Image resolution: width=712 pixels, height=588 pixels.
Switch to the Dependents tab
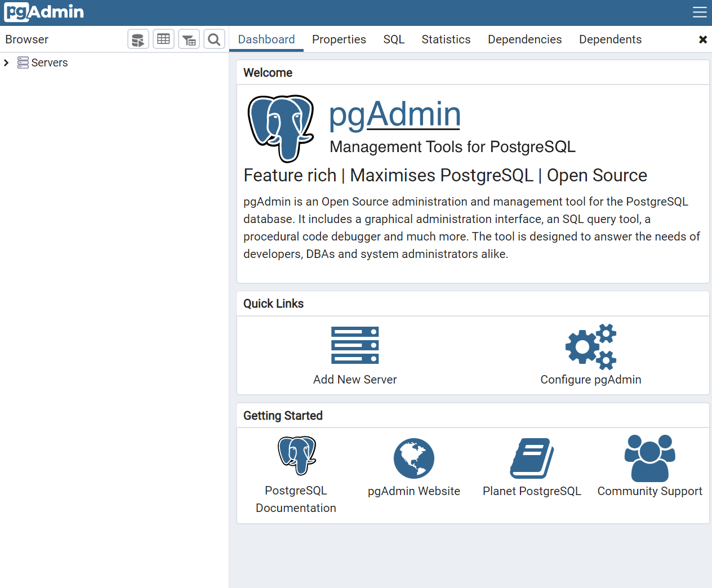point(611,39)
